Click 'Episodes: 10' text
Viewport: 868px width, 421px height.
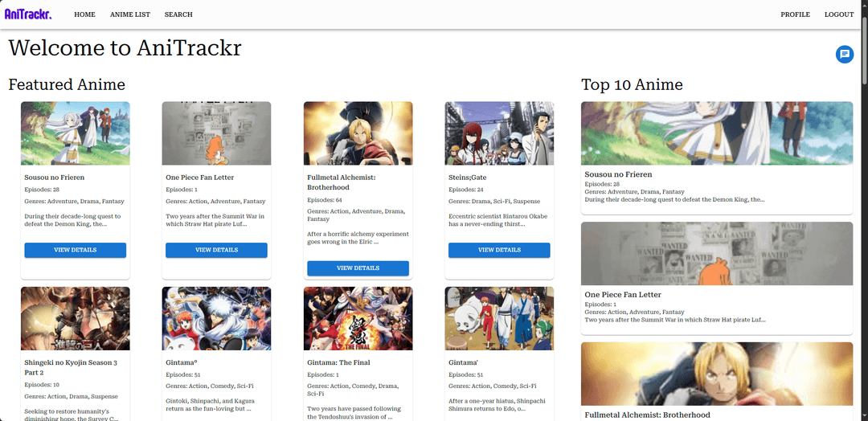pyautogui.click(x=42, y=385)
